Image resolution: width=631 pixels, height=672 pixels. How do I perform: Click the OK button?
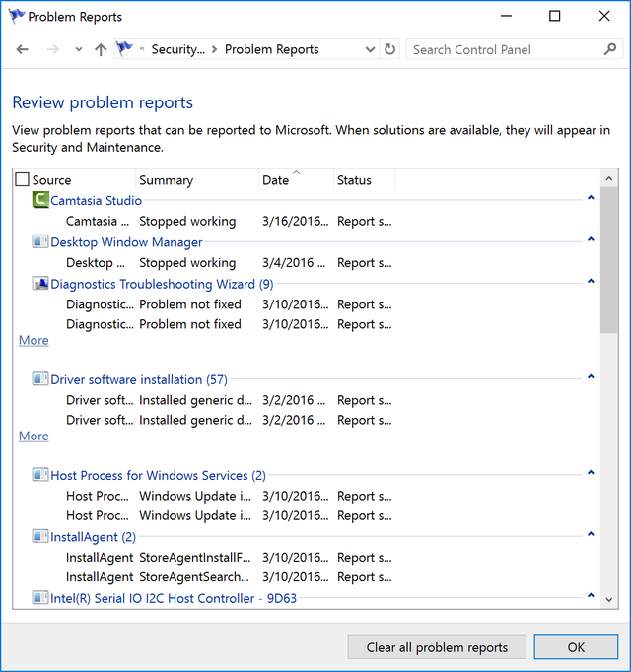pos(576,646)
